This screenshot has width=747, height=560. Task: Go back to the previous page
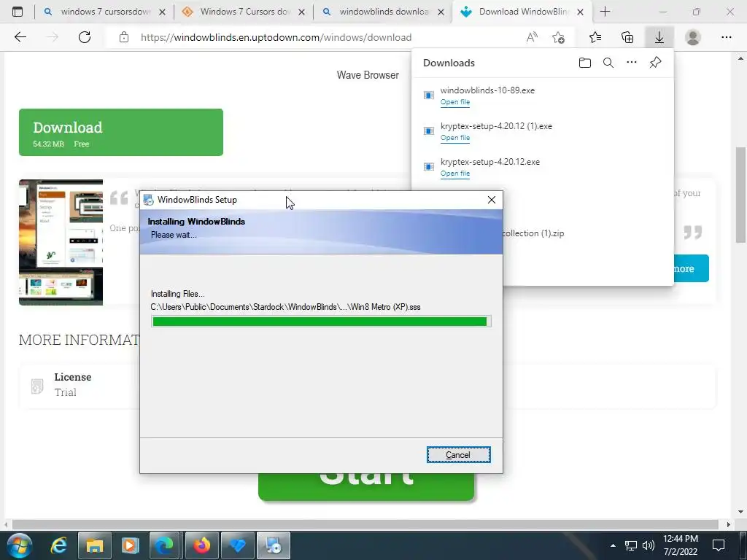(x=20, y=37)
